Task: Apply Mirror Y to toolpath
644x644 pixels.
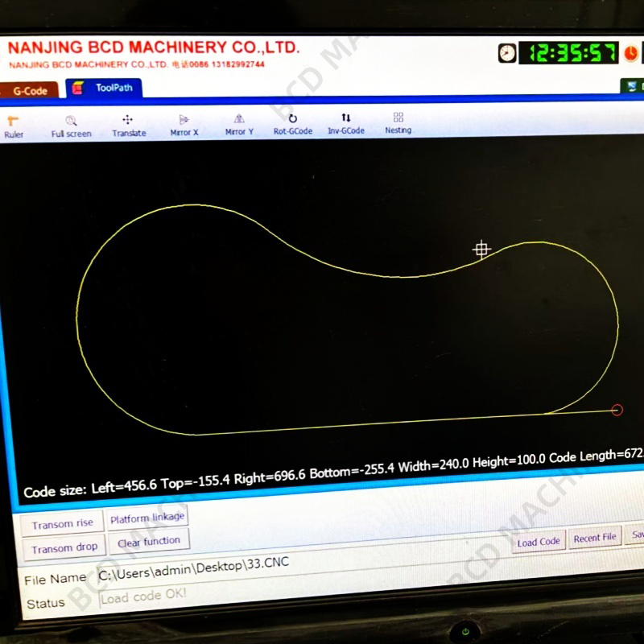Action: [x=239, y=125]
